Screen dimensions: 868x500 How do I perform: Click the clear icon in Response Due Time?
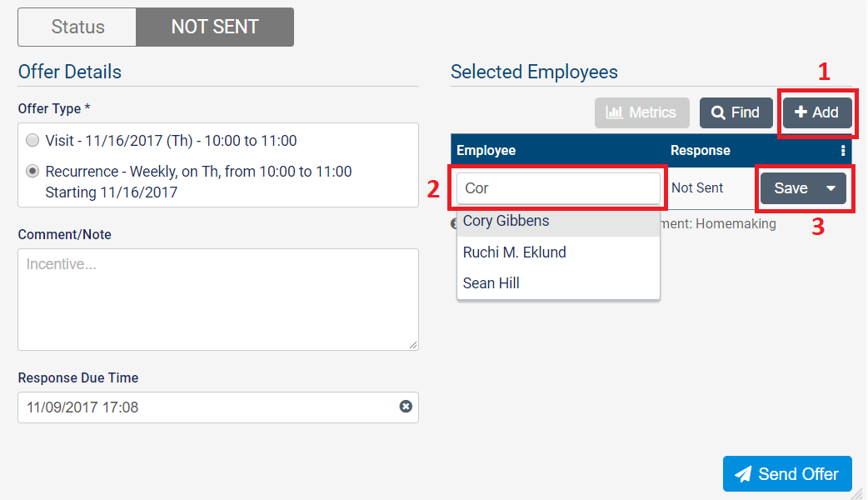406,407
